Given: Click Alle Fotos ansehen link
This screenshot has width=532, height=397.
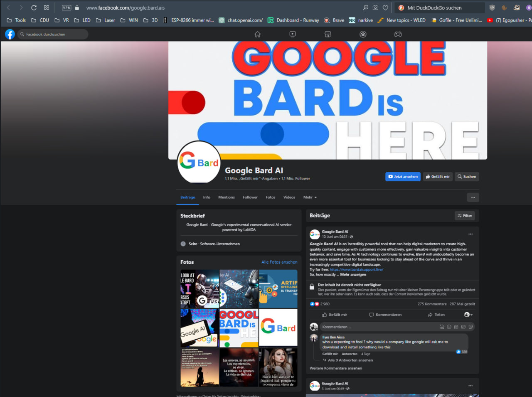Looking at the screenshot, I should [x=279, y=262].
